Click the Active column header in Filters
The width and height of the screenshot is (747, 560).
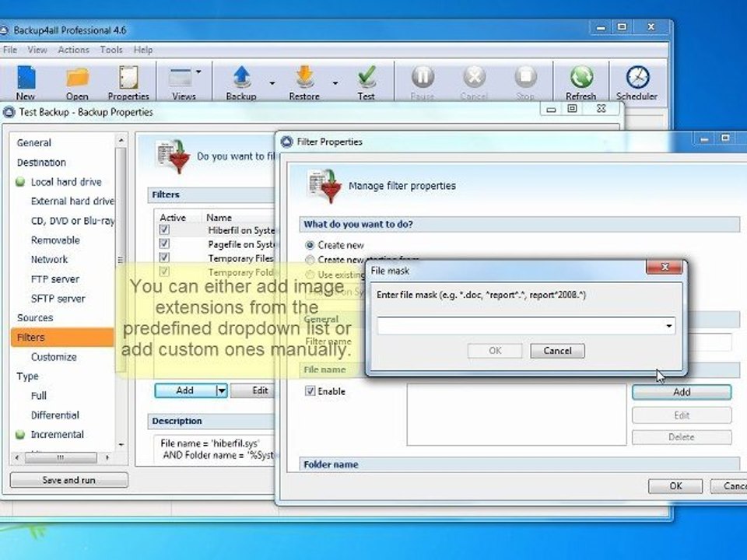[173, 218]
